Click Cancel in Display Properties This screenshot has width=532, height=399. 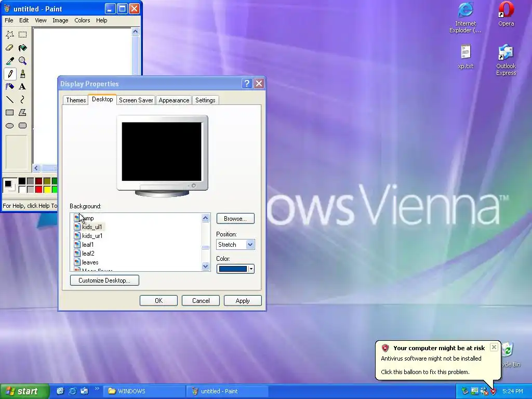click(x=201, y=301)
